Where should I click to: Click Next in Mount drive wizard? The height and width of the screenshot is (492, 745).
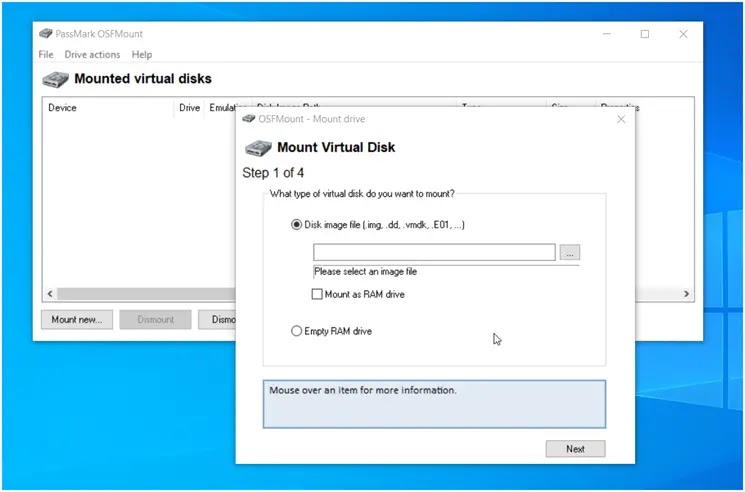(575, 449)
